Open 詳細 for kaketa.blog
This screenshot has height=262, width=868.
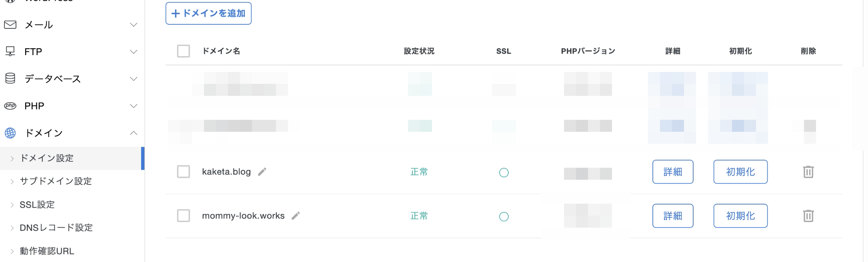coord(673,172)
